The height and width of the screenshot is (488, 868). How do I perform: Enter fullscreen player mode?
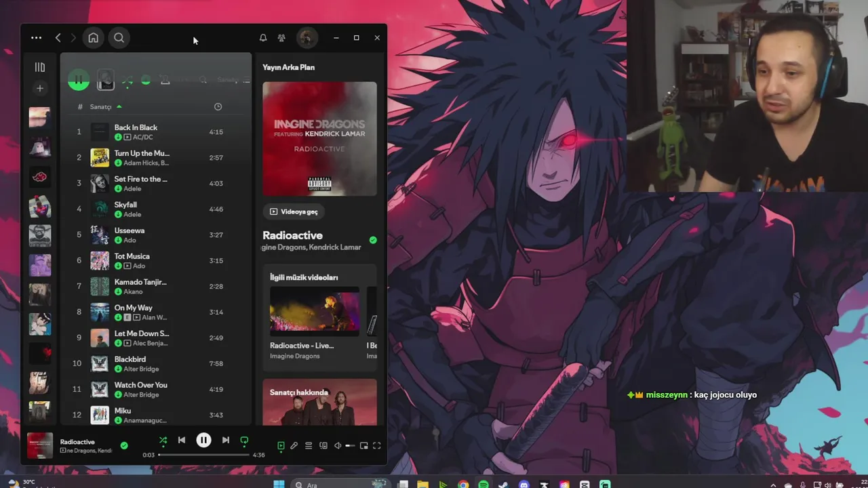point(377,445)
